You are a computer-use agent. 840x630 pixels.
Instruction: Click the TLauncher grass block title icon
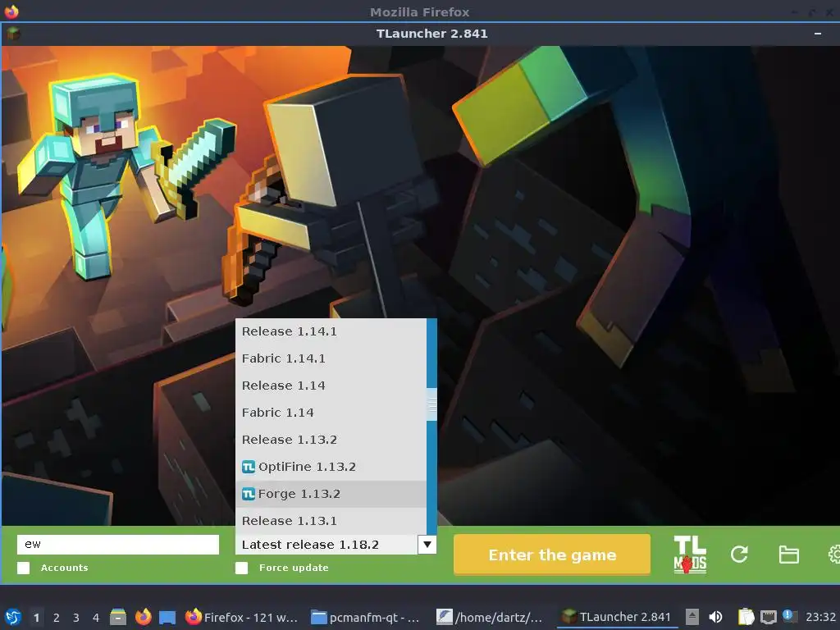click(x=13, y=34)
